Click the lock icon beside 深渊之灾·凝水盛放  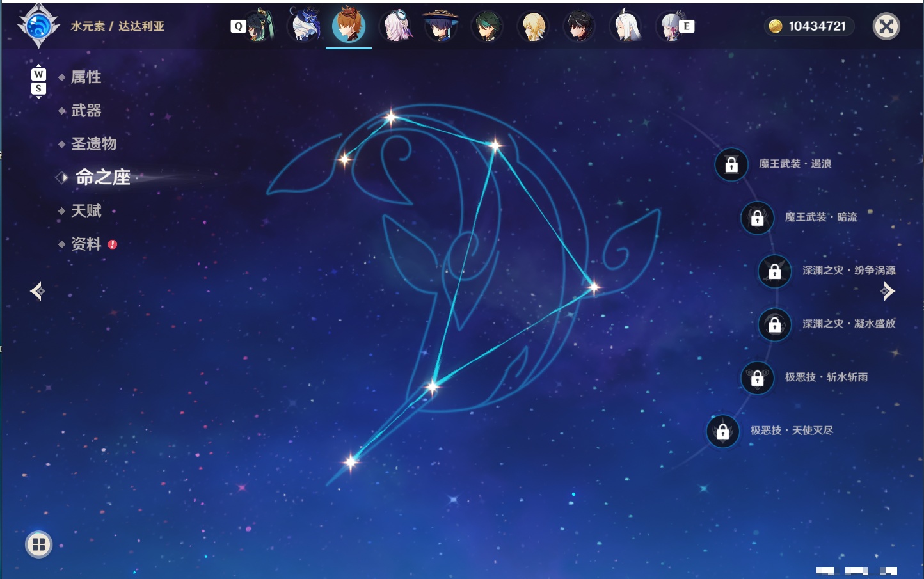[x=775, y=324]
